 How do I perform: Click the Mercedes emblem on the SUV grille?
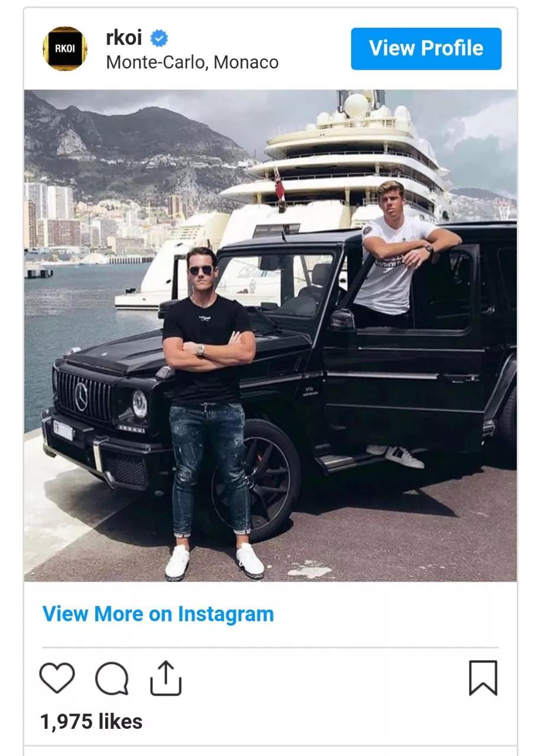click(x=81, y=397)
